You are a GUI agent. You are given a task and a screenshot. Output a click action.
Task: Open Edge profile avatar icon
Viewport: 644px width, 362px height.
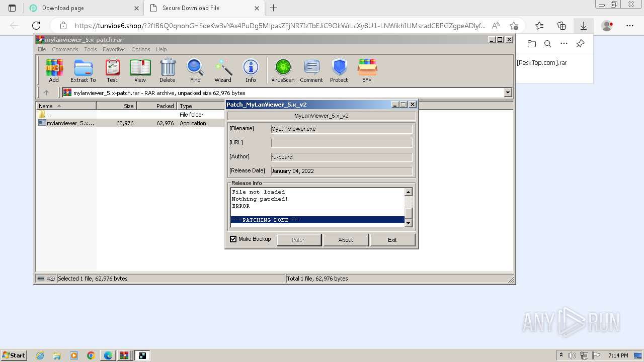607,26
